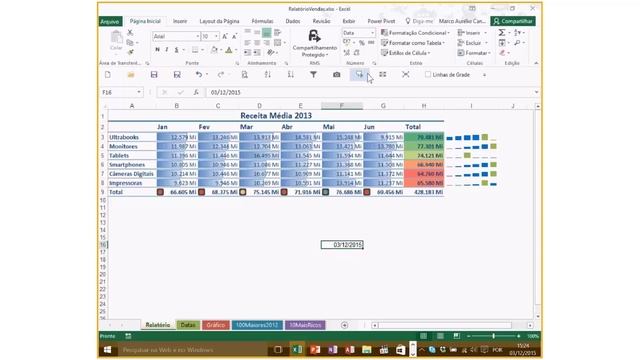This screenshot has height=360, width=640.
Task: Click the fill color bucket swatch
Action: 214,50
